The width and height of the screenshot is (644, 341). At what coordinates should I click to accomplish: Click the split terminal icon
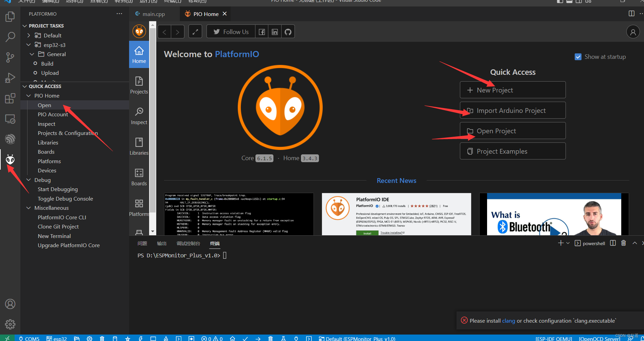[613, 243]
